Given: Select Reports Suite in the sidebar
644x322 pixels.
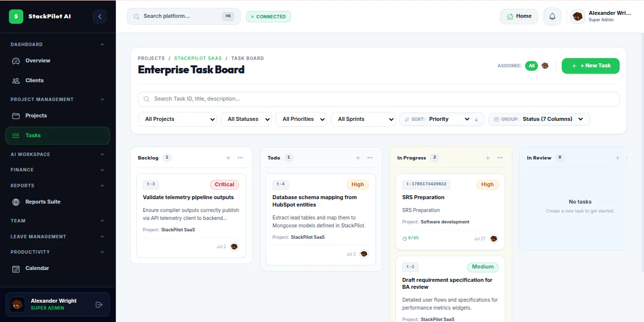Looking at the screenshot, I should (58, 202).
